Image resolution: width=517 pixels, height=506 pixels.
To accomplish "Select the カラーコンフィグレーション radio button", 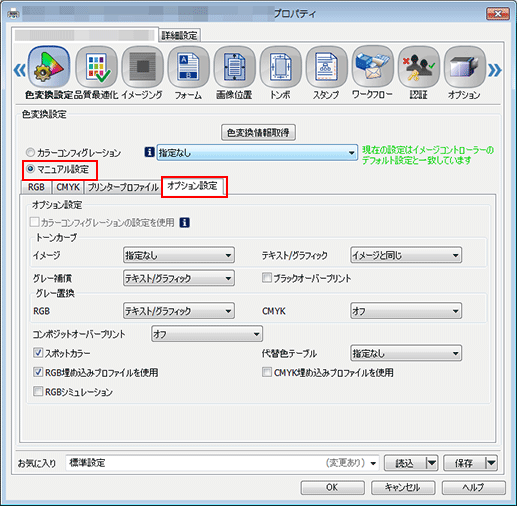I will pos(30,152).
